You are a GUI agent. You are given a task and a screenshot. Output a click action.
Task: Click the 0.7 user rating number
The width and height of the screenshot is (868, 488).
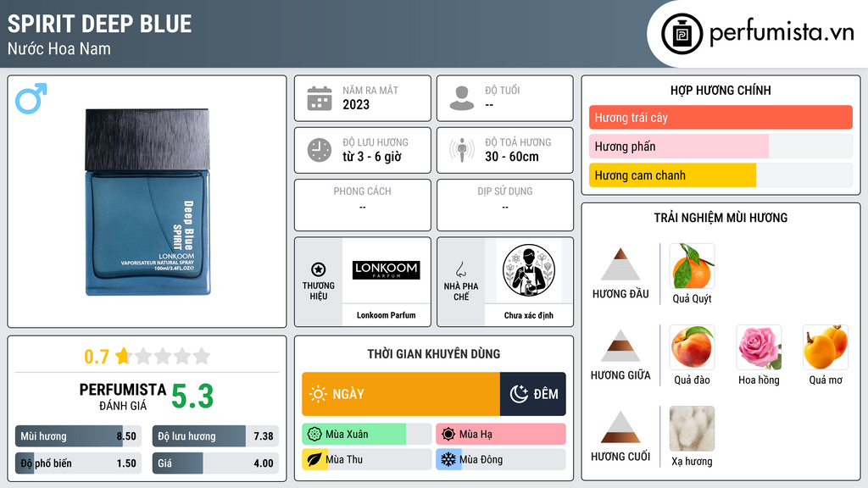[x=97, y=357]
